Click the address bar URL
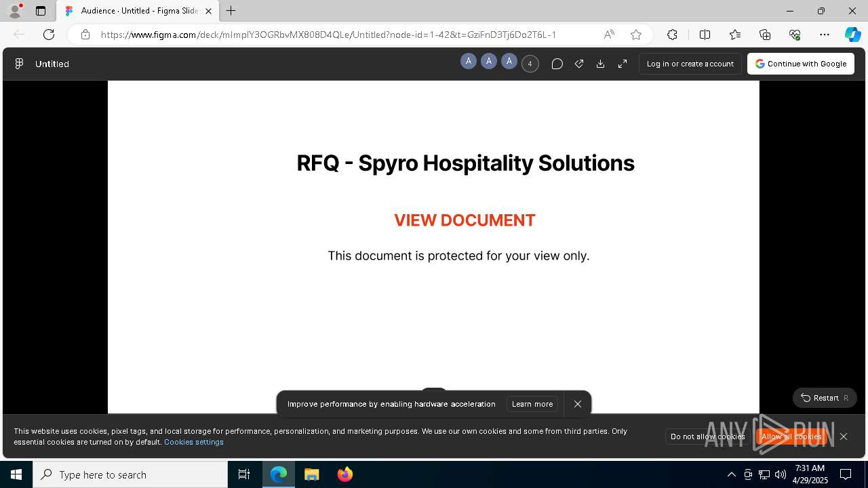Image resolution: width=868 pixels, height=488 pixels. [328, 35]
